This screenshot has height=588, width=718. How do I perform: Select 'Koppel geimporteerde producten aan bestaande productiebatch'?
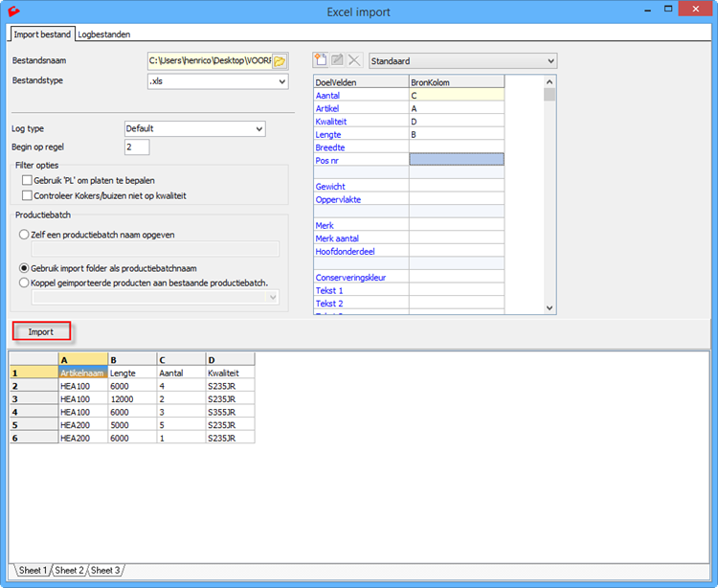tap(24, 283)
